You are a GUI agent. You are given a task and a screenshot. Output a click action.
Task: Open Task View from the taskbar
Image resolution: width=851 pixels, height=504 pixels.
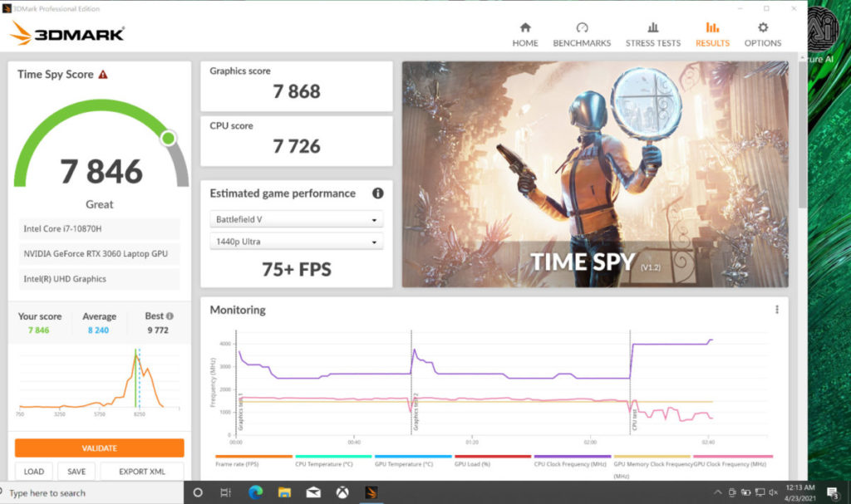pyautogui.click(x=225, y=492)
